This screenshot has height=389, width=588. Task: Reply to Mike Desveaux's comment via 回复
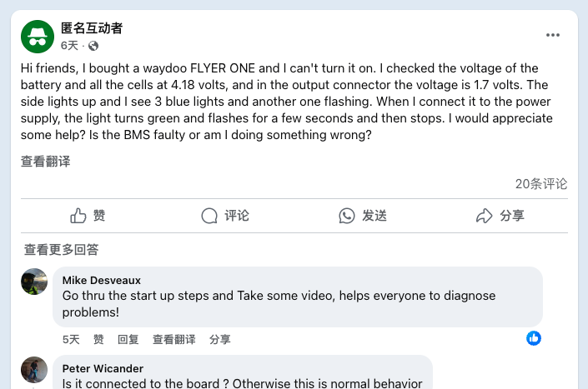tap(128, 340)
